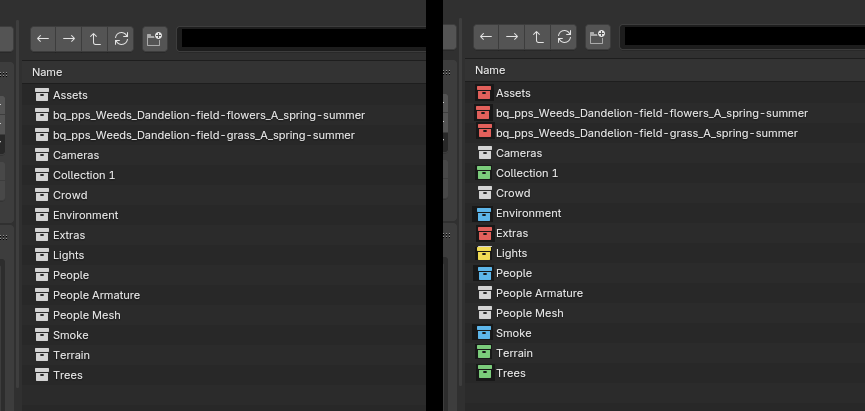Click green Trees collection icon in right list
This screenshot has height=411, width=865.
point(484,372)
